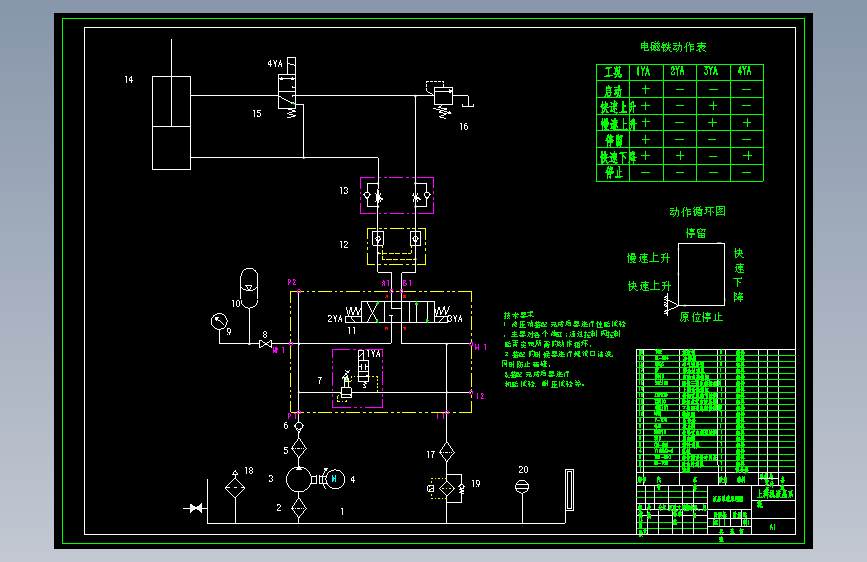Select the 2YA column header in table

(677, 71)
